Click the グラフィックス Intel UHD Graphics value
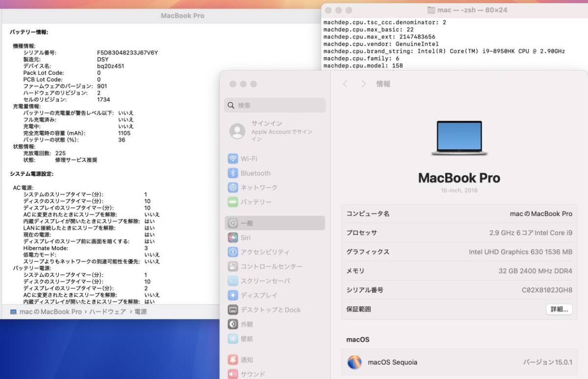Image resolution: width=588 pixels, height=379 pixels. (x=520, y=252)
